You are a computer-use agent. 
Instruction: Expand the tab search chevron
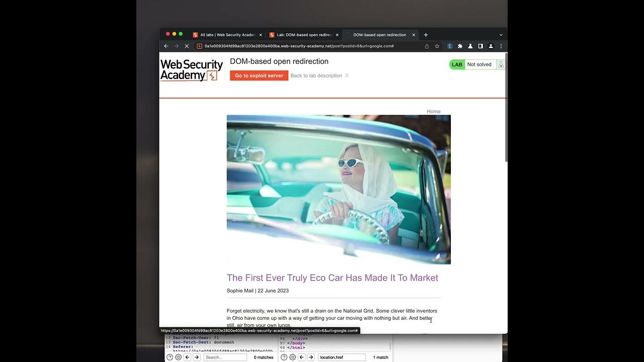coord(501,35)
